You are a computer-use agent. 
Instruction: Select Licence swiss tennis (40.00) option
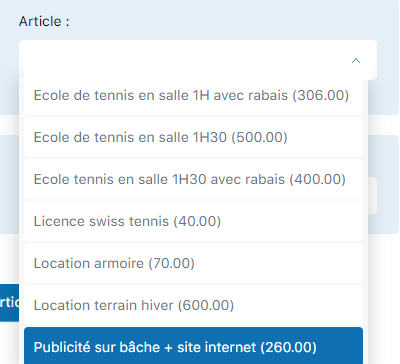(193, 221)
